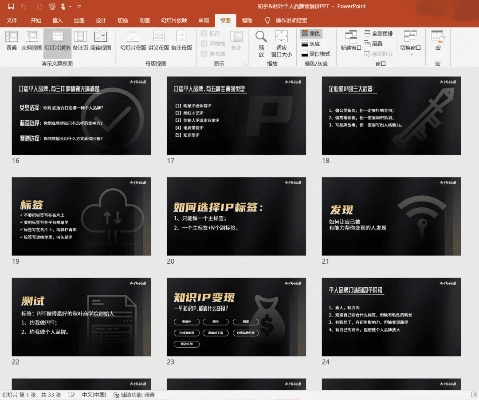Switch to Outline View (大纲视图)
This screenshot has width=479, height=400.
tap(32, 40)
